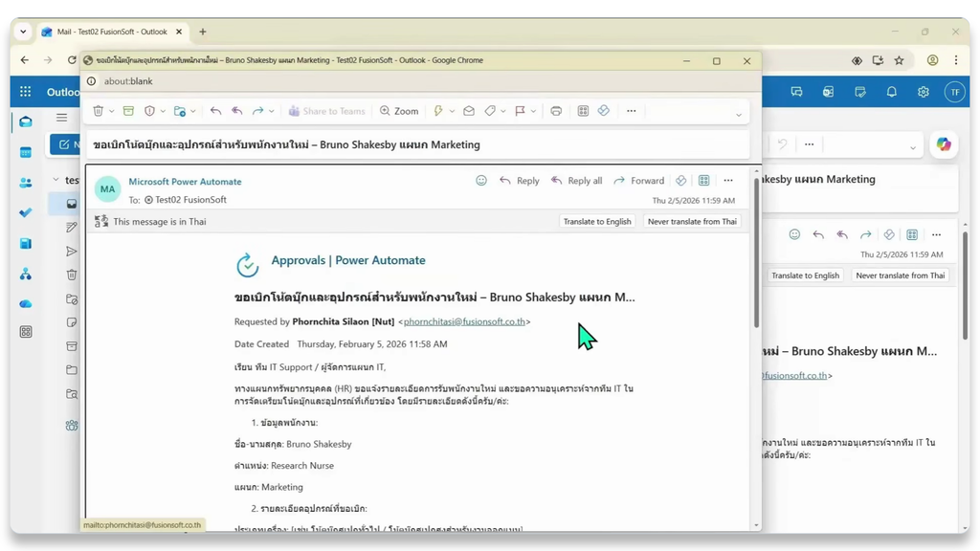Open the Quick steps lightning icon
Screen dimensions: 980x551
[438, 111]
